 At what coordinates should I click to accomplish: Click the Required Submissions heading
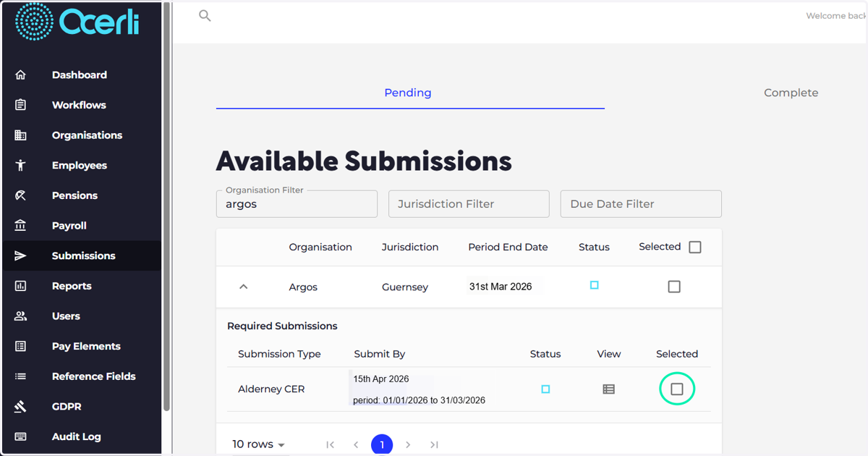point(282,326)
